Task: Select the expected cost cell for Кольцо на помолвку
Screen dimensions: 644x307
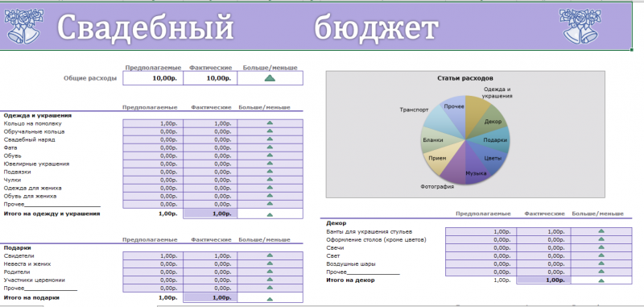Action: 153,123
